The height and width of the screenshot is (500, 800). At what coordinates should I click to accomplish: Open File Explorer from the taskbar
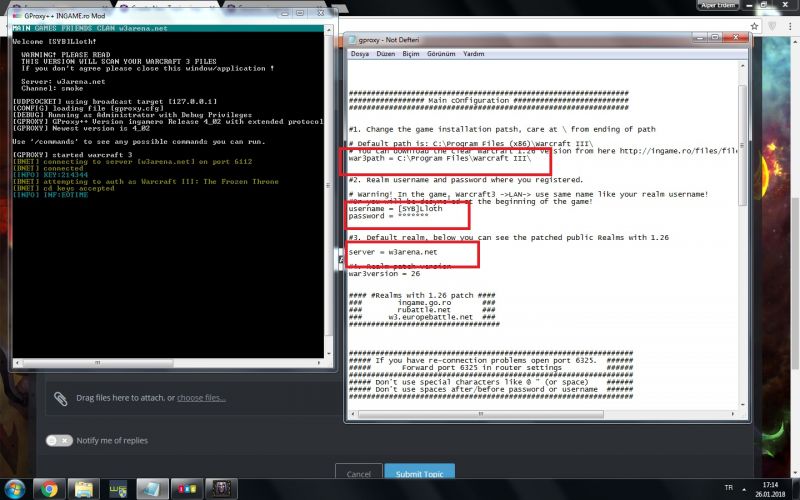click(83, 489)
